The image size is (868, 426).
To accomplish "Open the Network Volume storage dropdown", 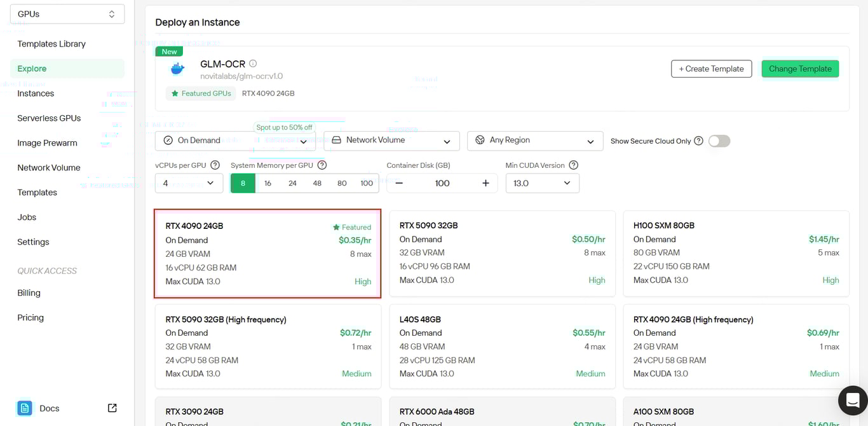I will tap(392, 141).
